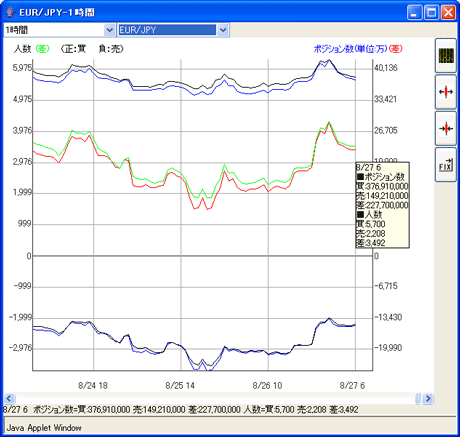Click 買:5,700 in the tooltip
Image resolution: width=460 pixels, height=437 pixels.
pos(371,224)
